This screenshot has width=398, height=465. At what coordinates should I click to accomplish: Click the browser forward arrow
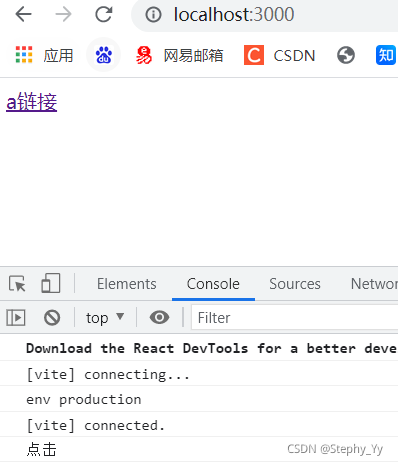tap(63, 14)
